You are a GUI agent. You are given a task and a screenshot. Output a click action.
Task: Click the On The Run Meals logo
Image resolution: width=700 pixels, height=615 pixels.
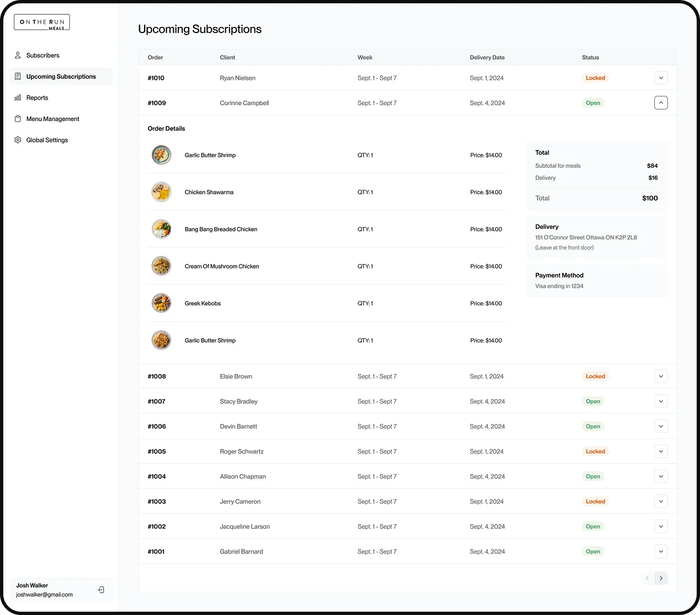pos(42,23)
